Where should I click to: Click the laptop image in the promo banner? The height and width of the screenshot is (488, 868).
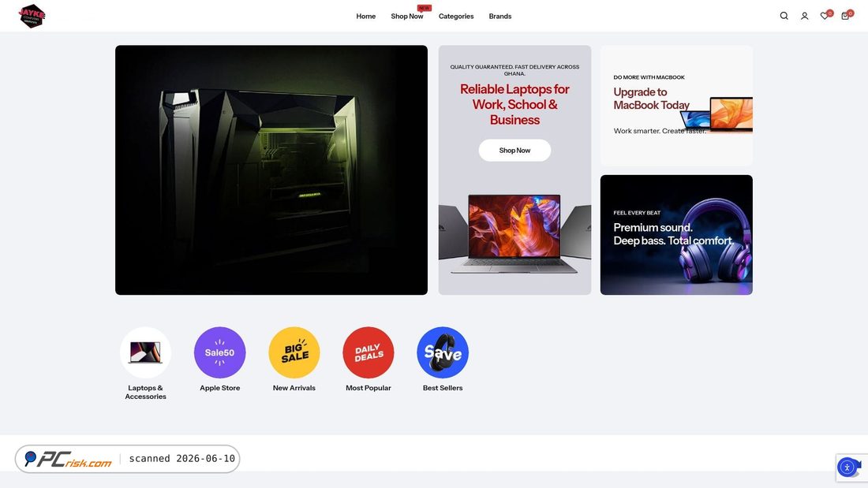(514, 233)
